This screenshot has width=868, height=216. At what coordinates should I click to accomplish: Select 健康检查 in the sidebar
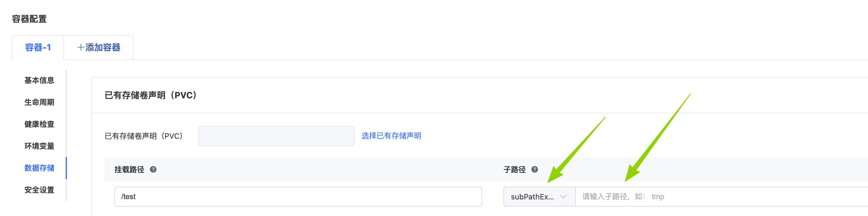(x=39, y=124)
